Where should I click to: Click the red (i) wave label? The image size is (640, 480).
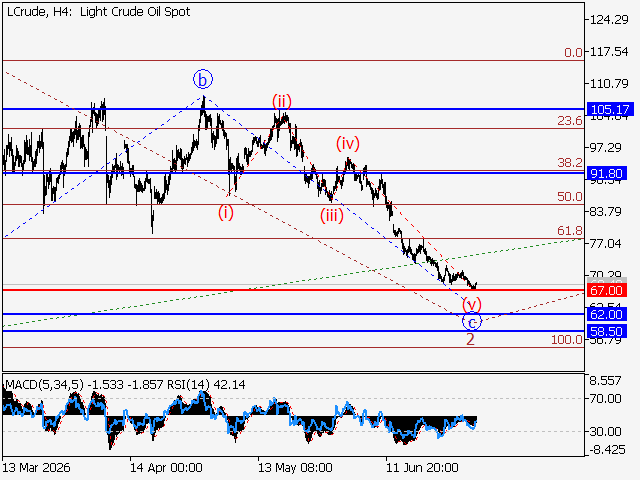226,213
